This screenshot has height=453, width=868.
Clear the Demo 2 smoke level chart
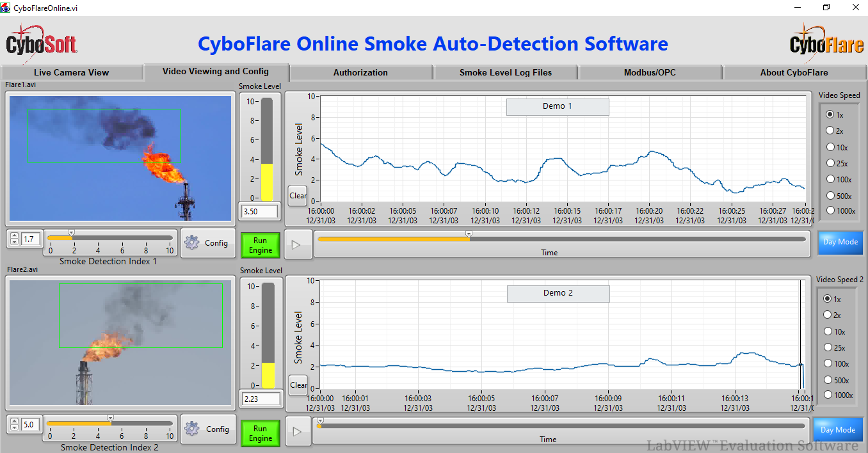point(298,385)
